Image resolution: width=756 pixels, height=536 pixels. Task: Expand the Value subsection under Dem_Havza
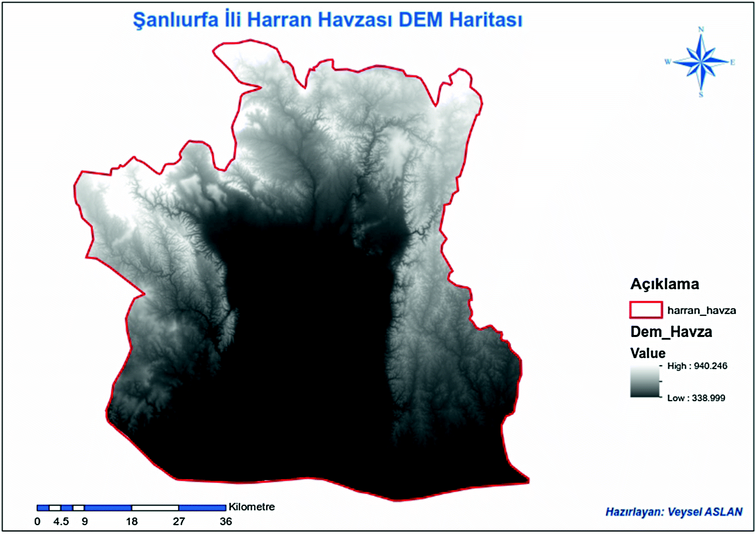647,353
